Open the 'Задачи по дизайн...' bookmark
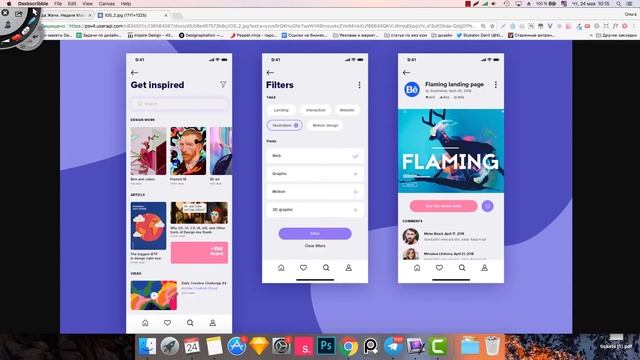Viewport: 640px width, 360px height. pos(99,36)
